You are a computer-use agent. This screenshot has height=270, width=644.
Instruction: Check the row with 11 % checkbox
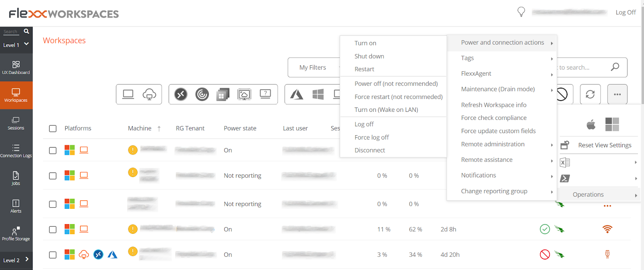[53, 230]
